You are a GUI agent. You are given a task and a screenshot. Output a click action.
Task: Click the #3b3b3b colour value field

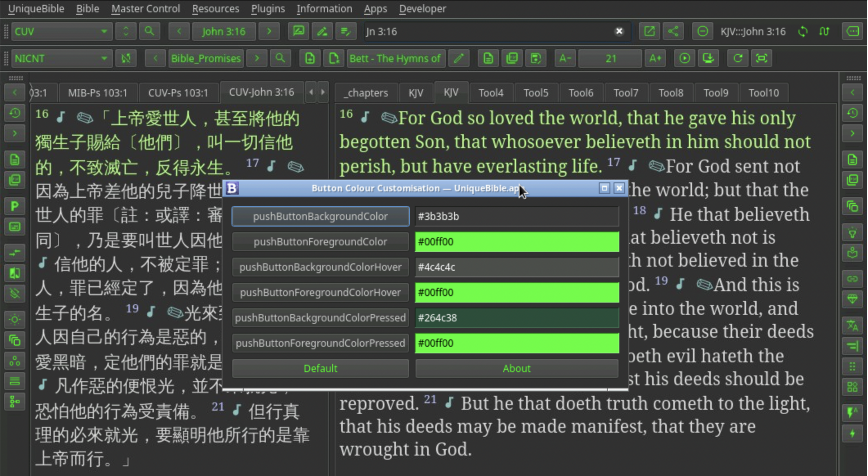coord(517,216)
